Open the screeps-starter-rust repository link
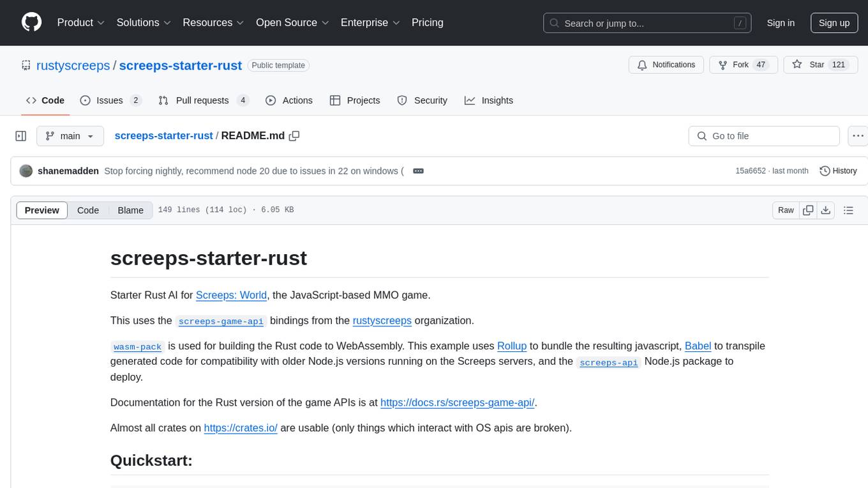This screenshot has width=868, height=488. (x=181, y=65)
